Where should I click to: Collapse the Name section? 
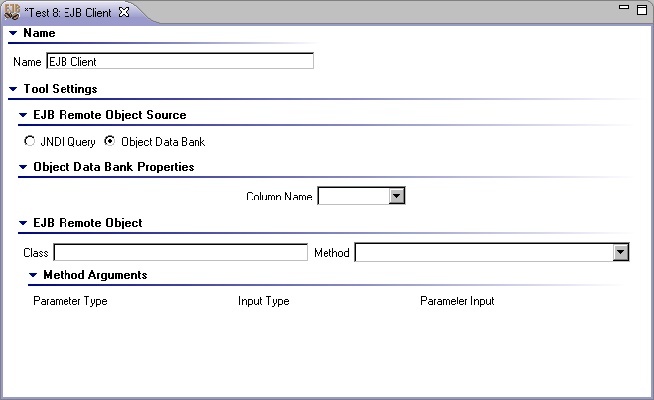click(x=13, y=33)
